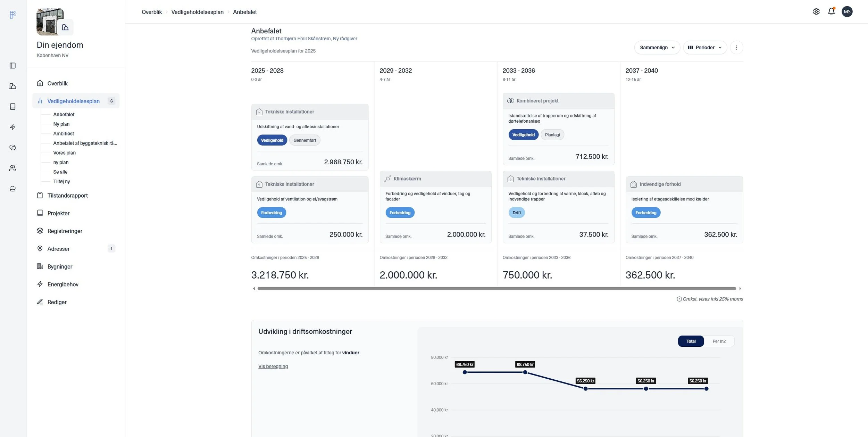Open the three-dot more options menu
The width and height of the screenshot is (868, 437).
(x=736, y=48)
